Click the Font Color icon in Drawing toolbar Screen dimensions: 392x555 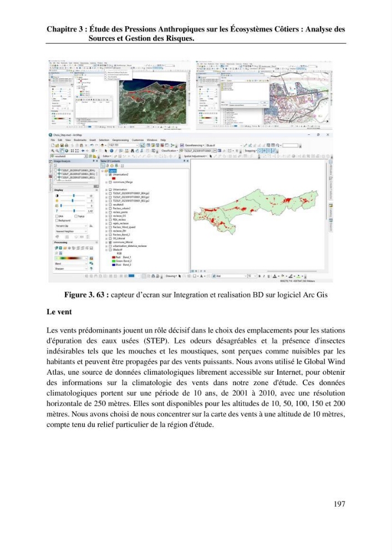[x=274, y=276]
